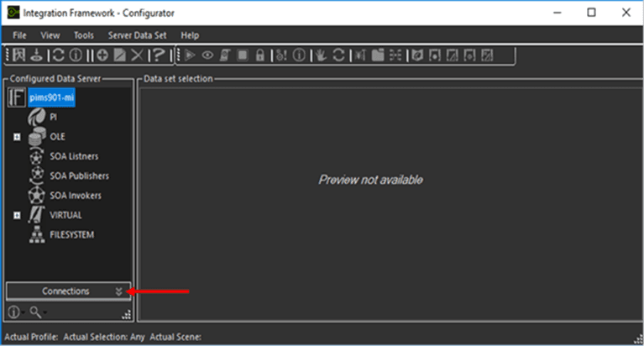This screenshot has height=346, width=644.
Task: Expand the VIRTUAL node plus box
Action: coord(17,215)
